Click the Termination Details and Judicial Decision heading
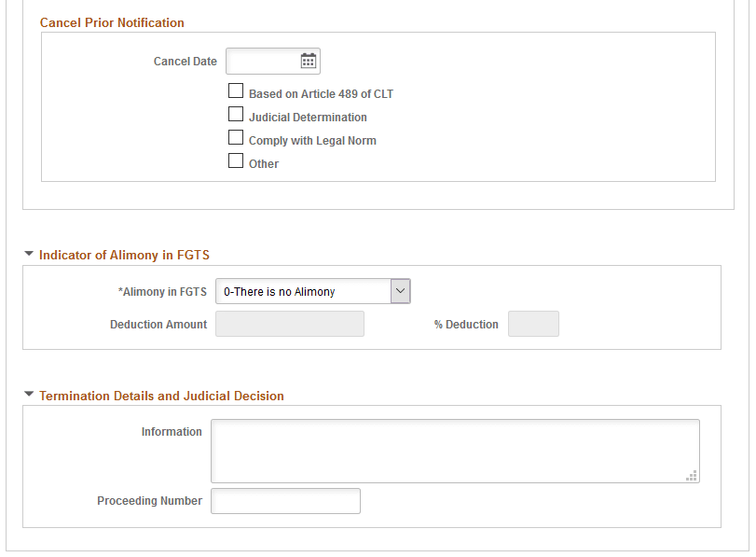The height and width of the screenshot is (557, 756). click(161, 396)
